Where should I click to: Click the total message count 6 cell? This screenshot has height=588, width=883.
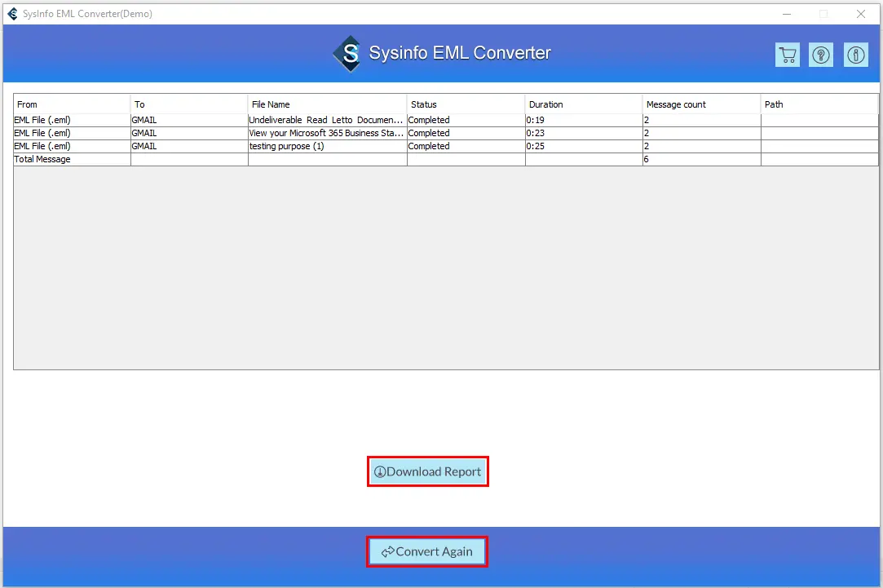[x=701, y=159]
